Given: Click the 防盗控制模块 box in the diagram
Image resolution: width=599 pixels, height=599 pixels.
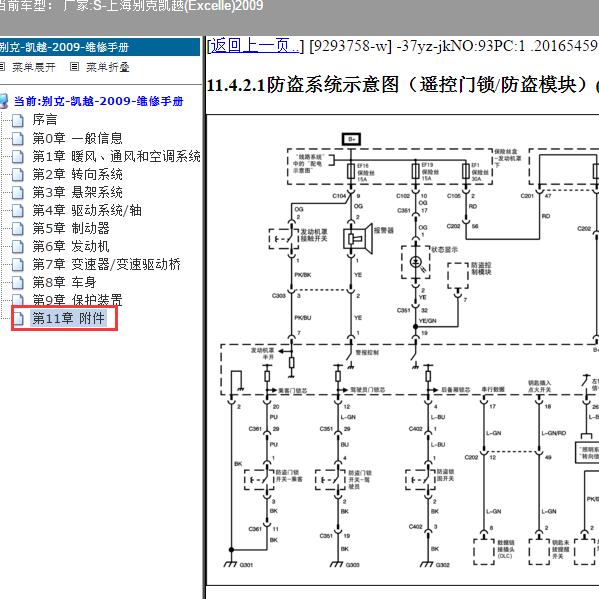Looking at the screenshot, I should pyautogui.click(x=458, y=275).
